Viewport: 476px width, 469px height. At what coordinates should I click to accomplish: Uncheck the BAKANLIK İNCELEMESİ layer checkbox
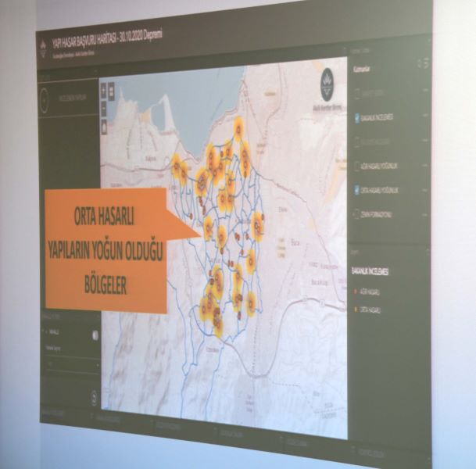357,117
